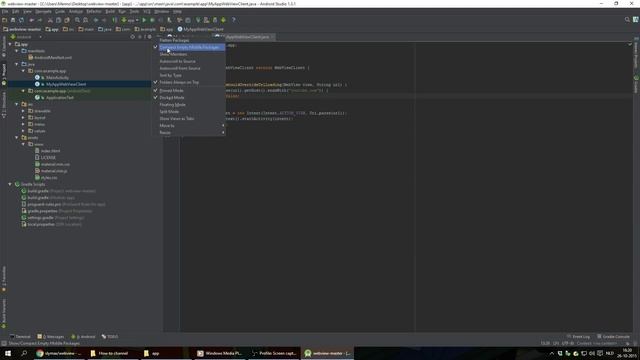Click the Windows Start button
Image resolution: width=640 pixels, height=360 pixels.
[8, 353]
